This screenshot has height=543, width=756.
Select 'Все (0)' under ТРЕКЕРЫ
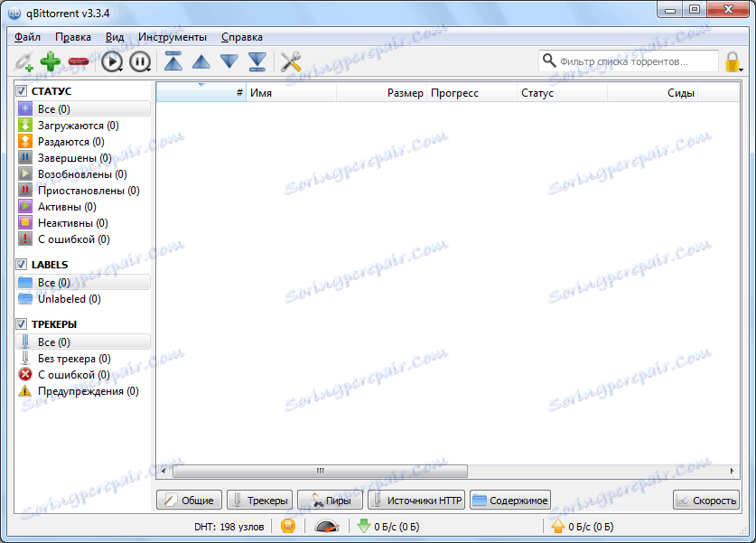[x=83, y=342]
